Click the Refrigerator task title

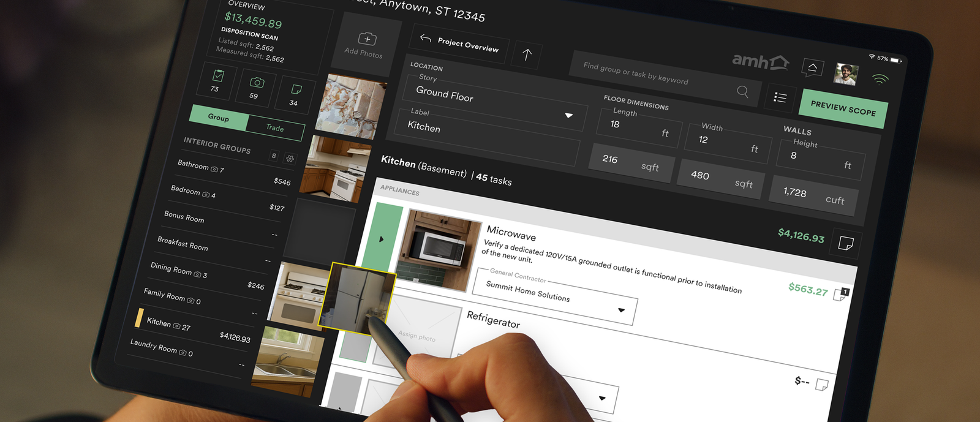click(494, 319)
